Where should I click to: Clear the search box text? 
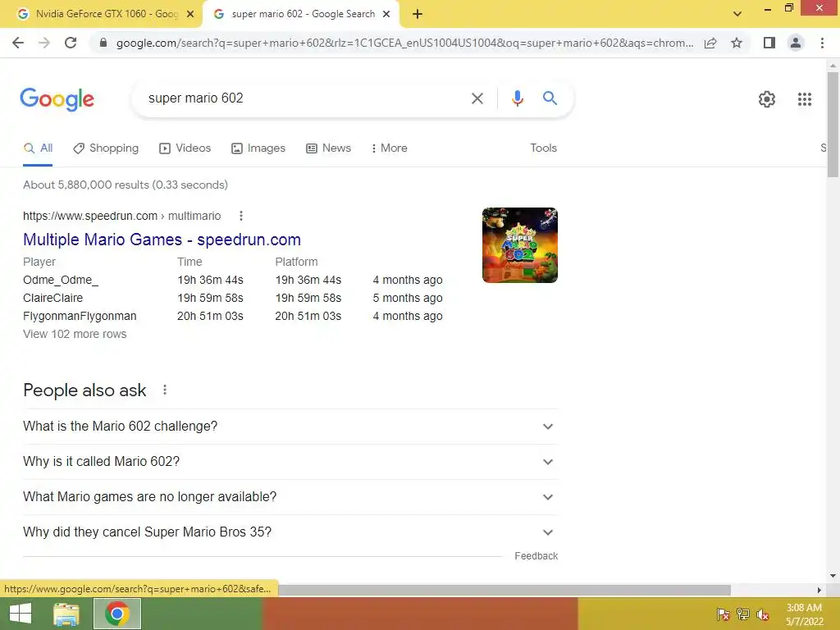coord(477,98)
